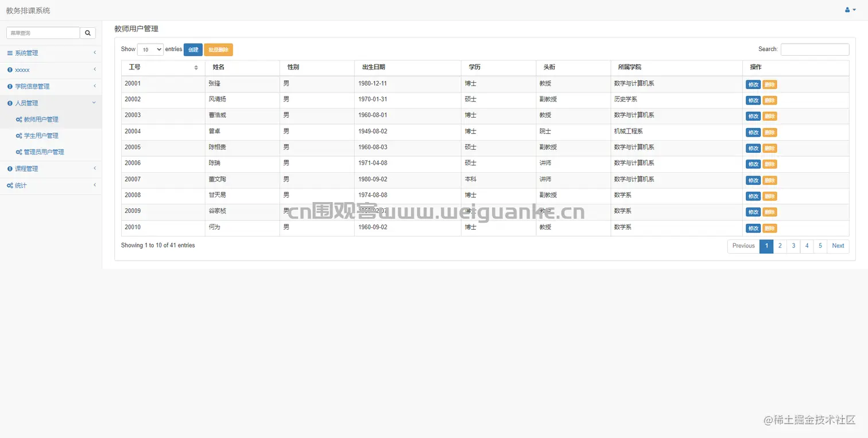
Task: Click the 学历 column header
Action: click(x=498, y=68)
